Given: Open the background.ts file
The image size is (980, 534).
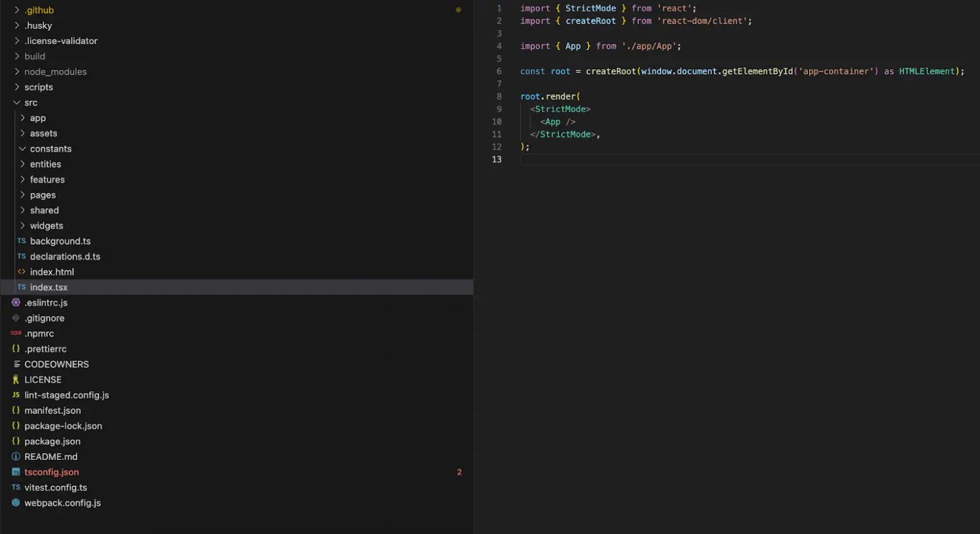Looking at the screenshot, I should point(60,241).
